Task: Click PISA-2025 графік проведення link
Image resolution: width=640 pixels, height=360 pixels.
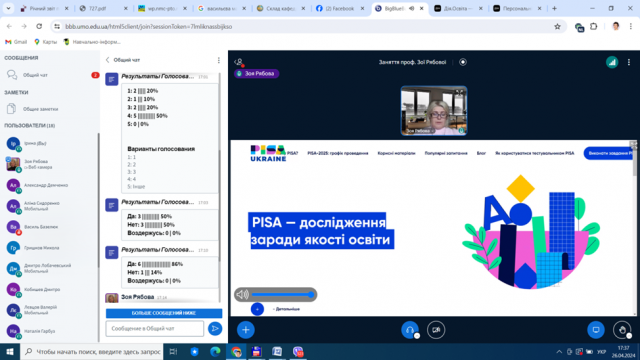Action: click(338, 153)
